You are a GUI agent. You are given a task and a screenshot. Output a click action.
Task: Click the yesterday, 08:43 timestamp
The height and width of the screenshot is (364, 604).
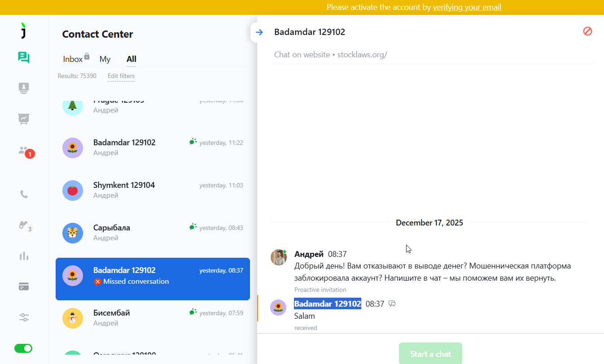221,228
